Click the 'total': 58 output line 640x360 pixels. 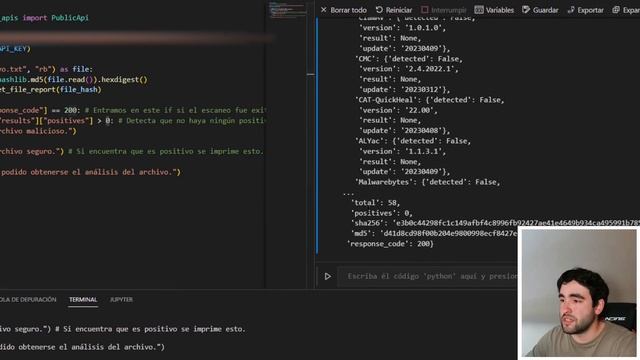coord(375,202)
